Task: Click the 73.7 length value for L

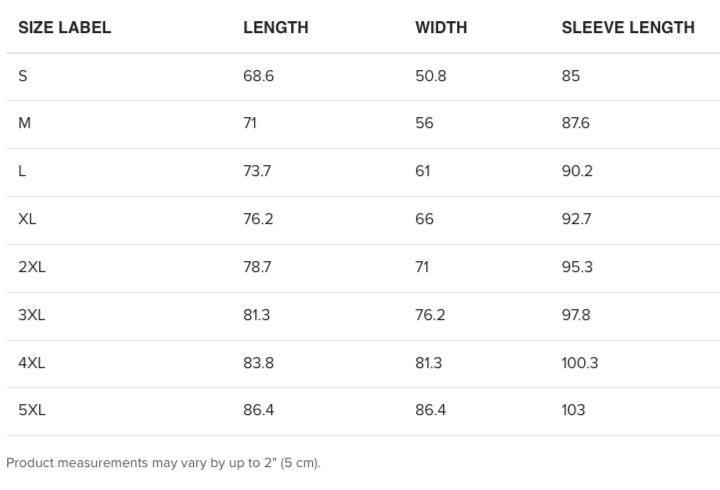Action: [257, 171]
